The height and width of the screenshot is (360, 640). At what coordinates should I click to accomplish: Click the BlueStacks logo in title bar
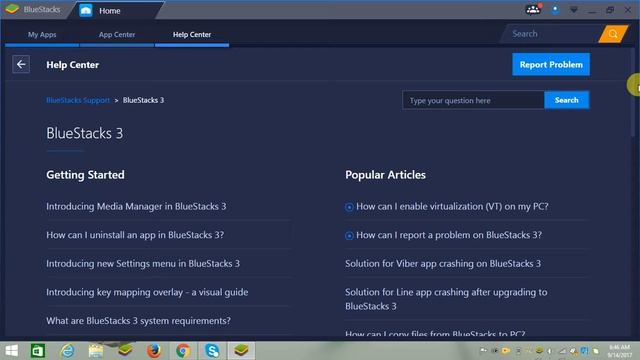[12, 9]
